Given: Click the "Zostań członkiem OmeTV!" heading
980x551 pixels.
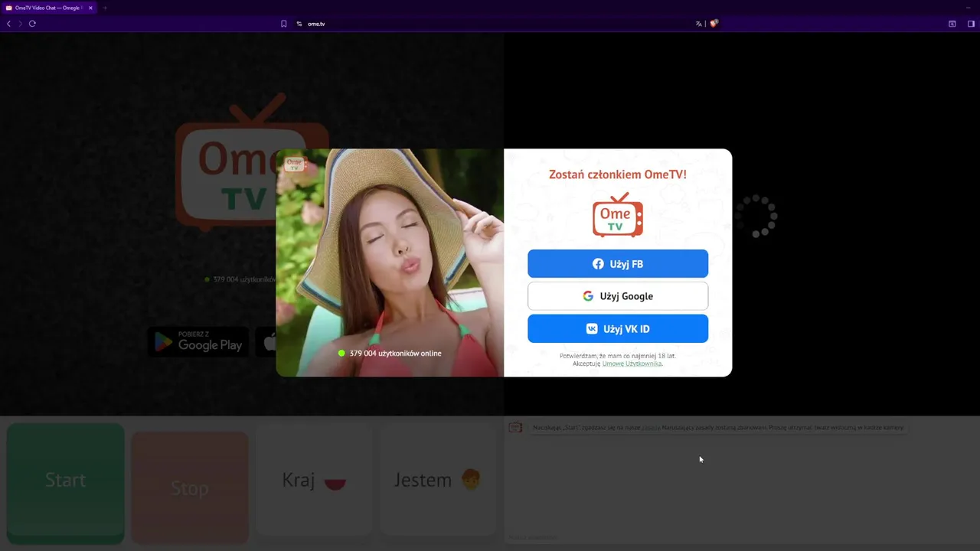Looking at the screenshot, I should tap(618, 174).
